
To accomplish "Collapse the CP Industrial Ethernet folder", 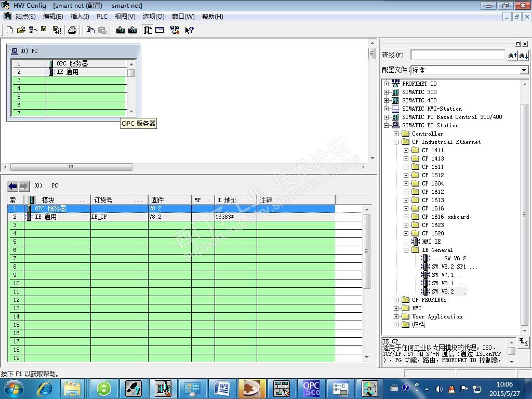I will 396,142.
